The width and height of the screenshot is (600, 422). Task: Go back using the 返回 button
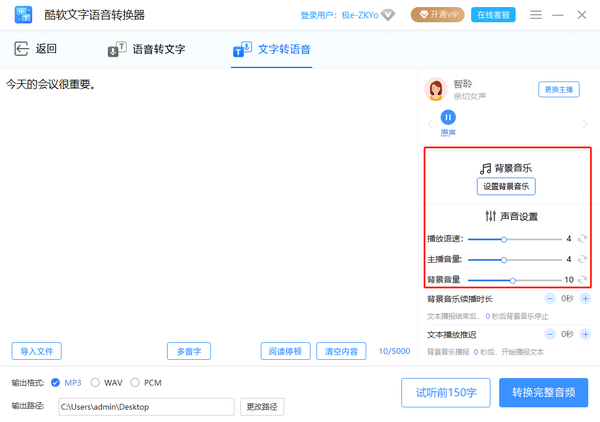[35, 49]
